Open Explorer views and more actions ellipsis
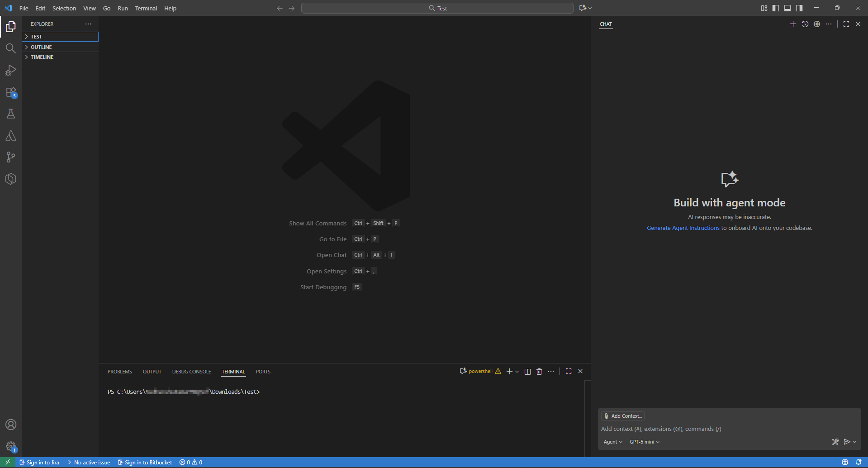The width and height of the screenshot is (868, 468). pyautogui.click(x=88, y=24)
